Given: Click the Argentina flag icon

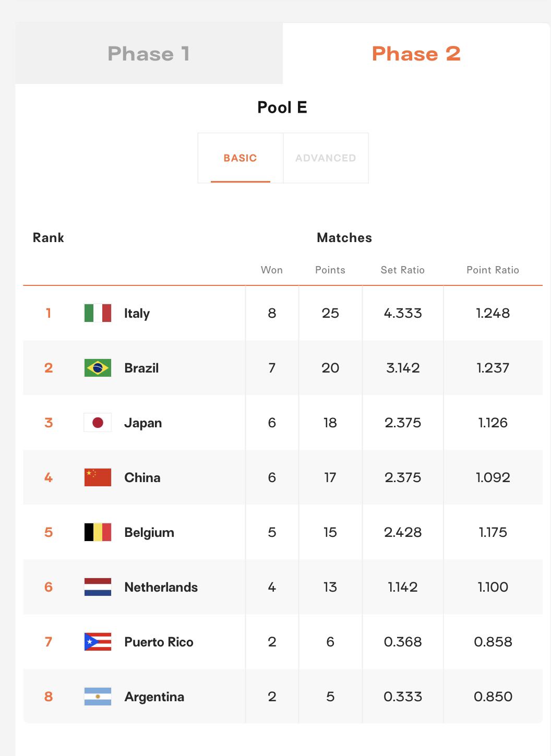Looking at the screenshot, I should pos(98,697).
